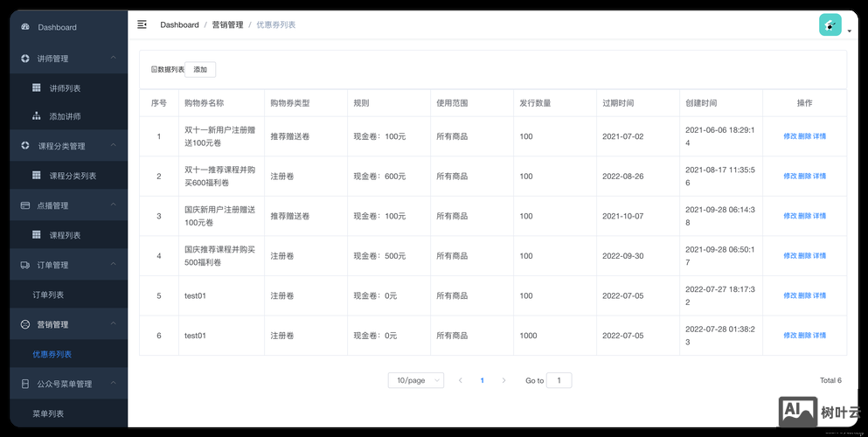Click the 讲师管理 menu icon

click(x=24, y=58)
